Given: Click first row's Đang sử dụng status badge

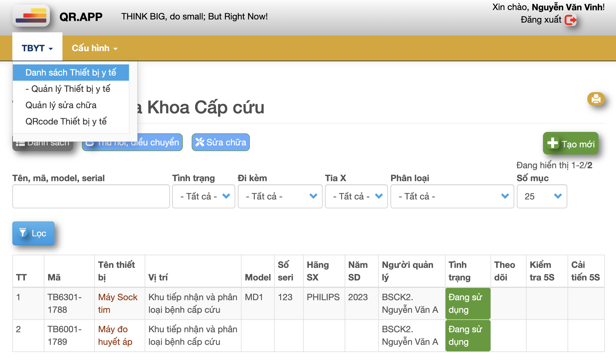Looking at the screenshot, I should (467, 303).
